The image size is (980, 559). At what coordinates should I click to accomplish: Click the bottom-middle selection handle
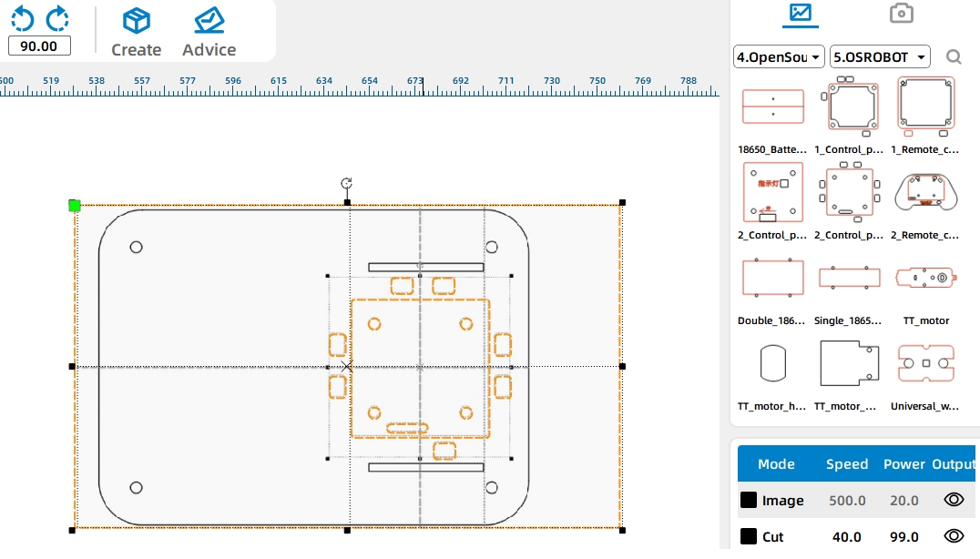pyautogui.click(x=348, y=530)
